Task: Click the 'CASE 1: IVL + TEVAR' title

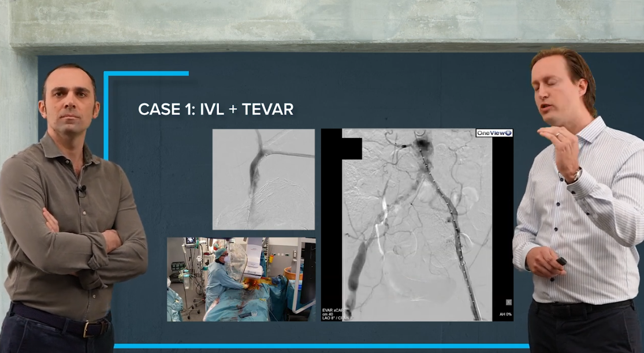Action: coord(215,109)
